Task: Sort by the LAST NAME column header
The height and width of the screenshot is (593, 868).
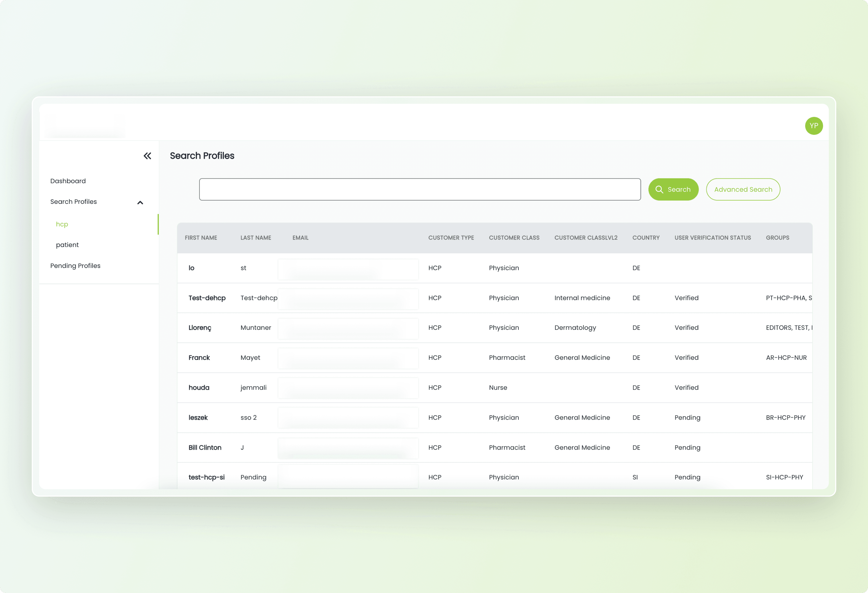Action: (256, 238)
